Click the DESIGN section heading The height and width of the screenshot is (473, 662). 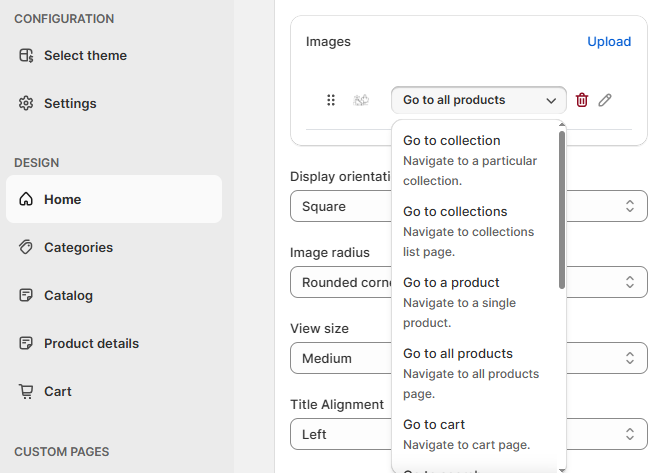[x=37, y=163]
